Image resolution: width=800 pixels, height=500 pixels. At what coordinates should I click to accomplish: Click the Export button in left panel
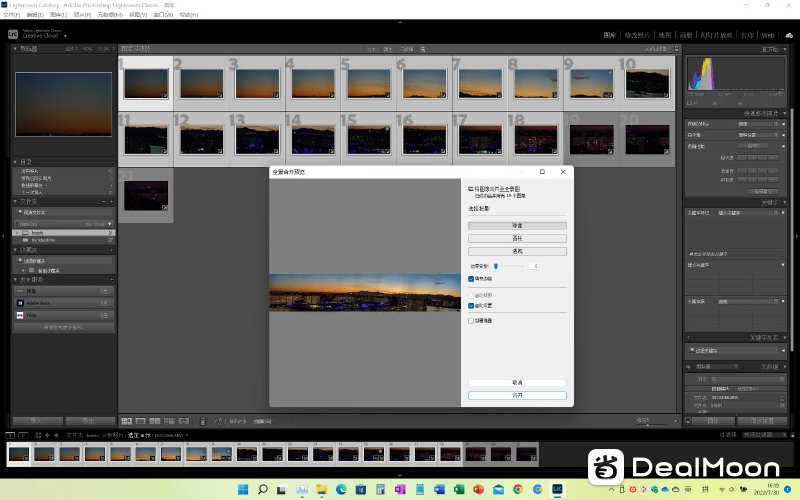pos(90,421)
